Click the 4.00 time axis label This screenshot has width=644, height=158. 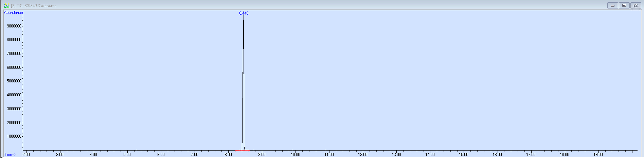(93, 155)
